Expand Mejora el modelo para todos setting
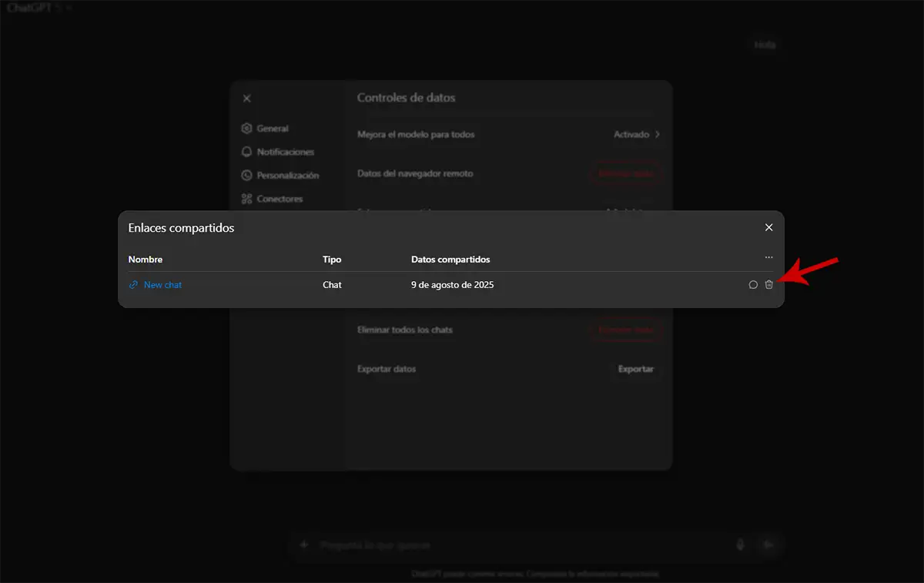924x583 pixels. click(x=637, y=135)
